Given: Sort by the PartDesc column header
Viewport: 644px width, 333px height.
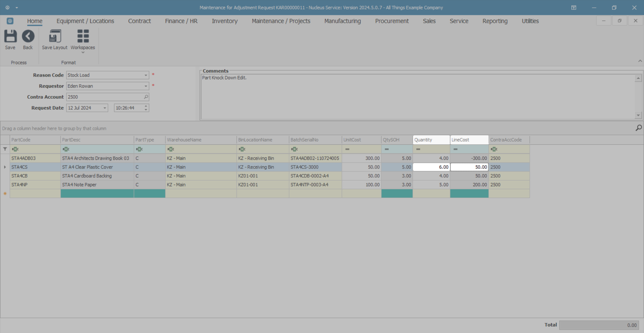Looking at the screenshot, I should (97, 140).
